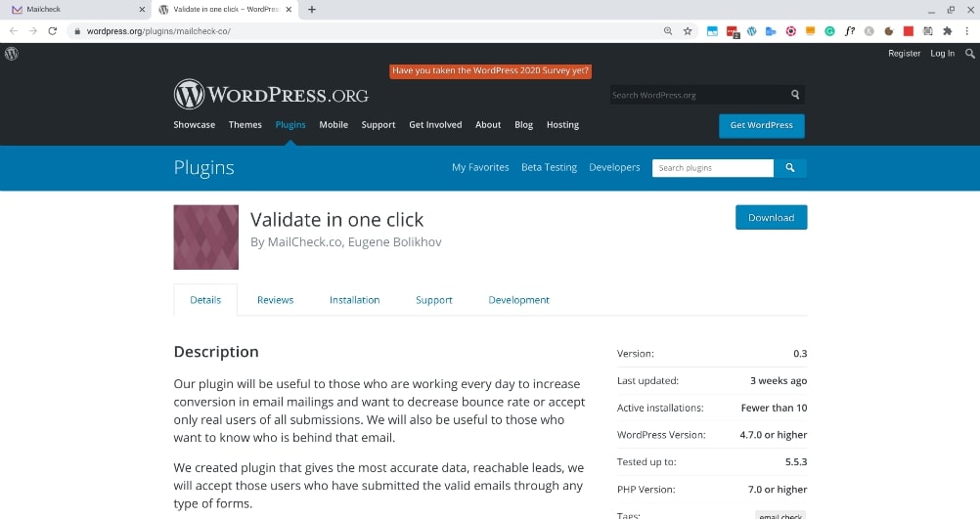Click the Register link
This screenshot has width=980, height=519.
click(904, 54)
